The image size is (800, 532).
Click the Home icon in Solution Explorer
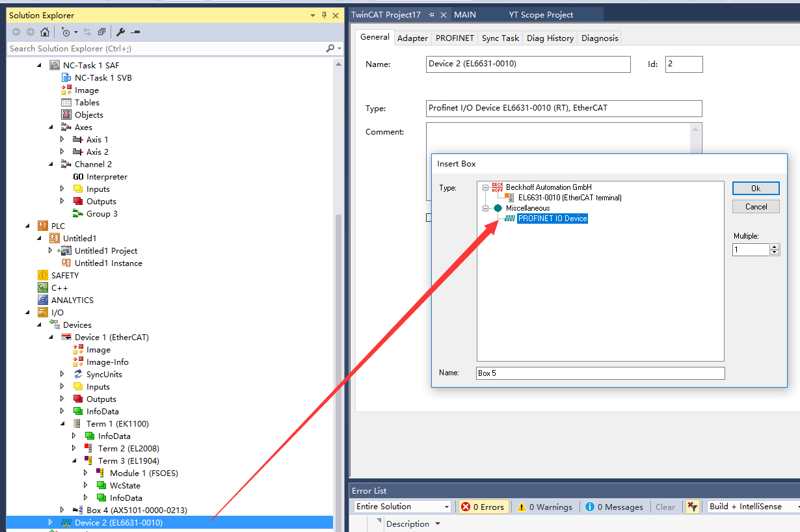(x=44, y=32)
